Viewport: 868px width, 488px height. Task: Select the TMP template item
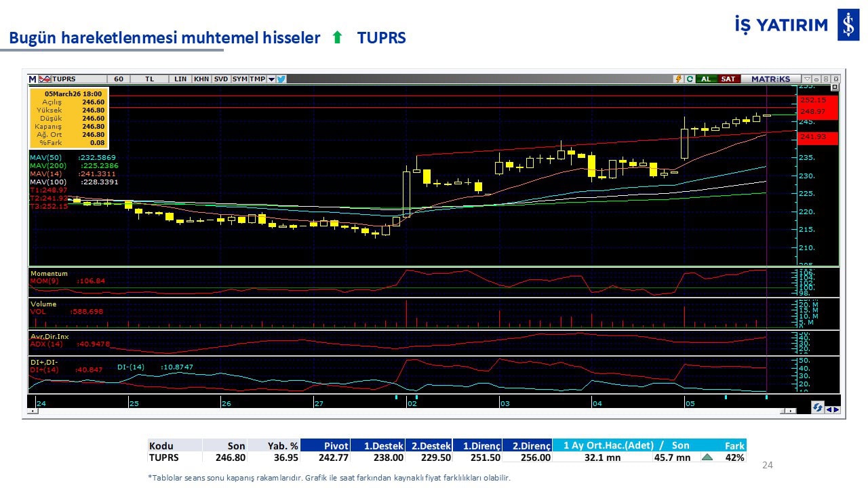[257, 79]
